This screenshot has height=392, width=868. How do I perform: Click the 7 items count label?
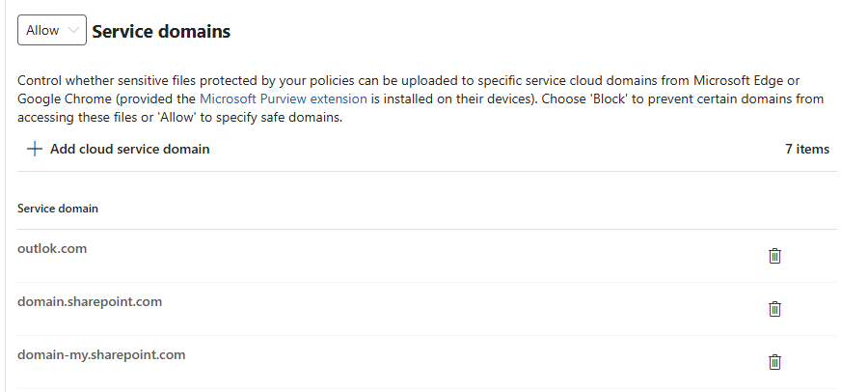[x=807, y=149]
